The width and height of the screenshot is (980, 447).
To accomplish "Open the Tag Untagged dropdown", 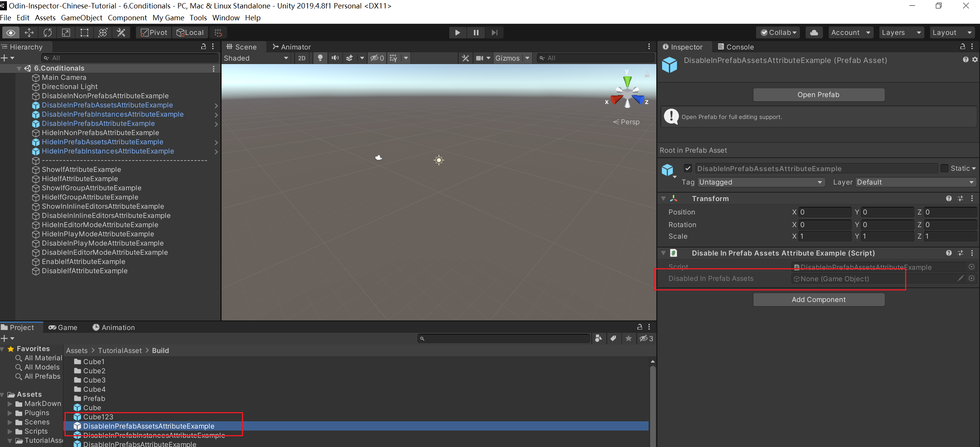I will point(761,182).
